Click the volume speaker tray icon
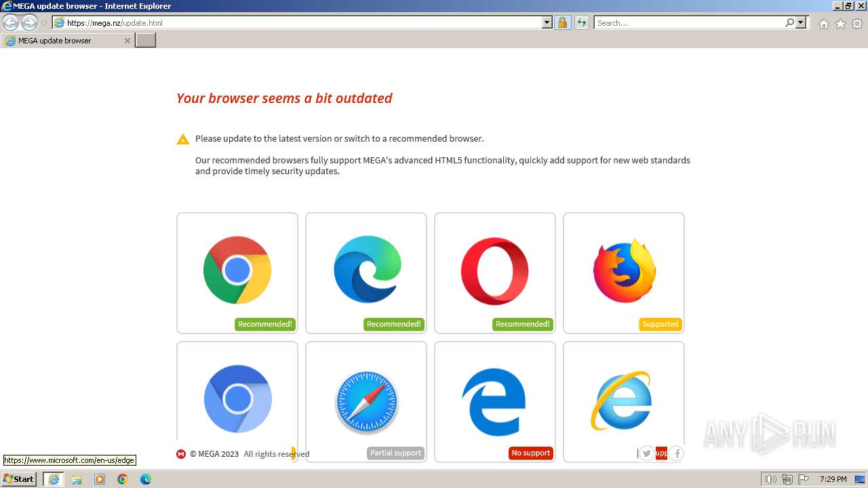The image size is (868, 488). 770,479
